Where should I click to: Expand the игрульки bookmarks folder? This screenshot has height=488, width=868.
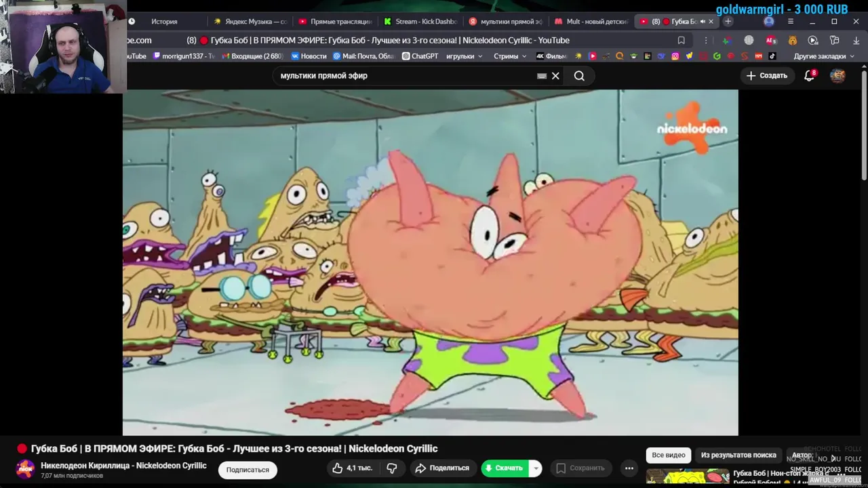pos(465,56)
